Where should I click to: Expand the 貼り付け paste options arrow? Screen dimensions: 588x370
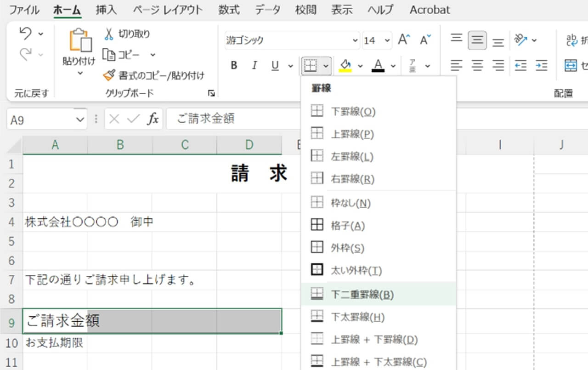tap(79, 73)
